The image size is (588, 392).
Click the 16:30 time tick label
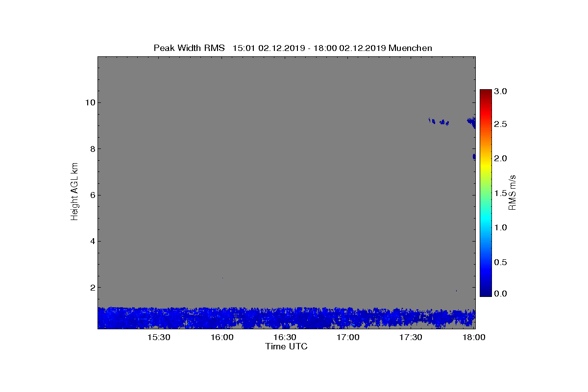285,337
